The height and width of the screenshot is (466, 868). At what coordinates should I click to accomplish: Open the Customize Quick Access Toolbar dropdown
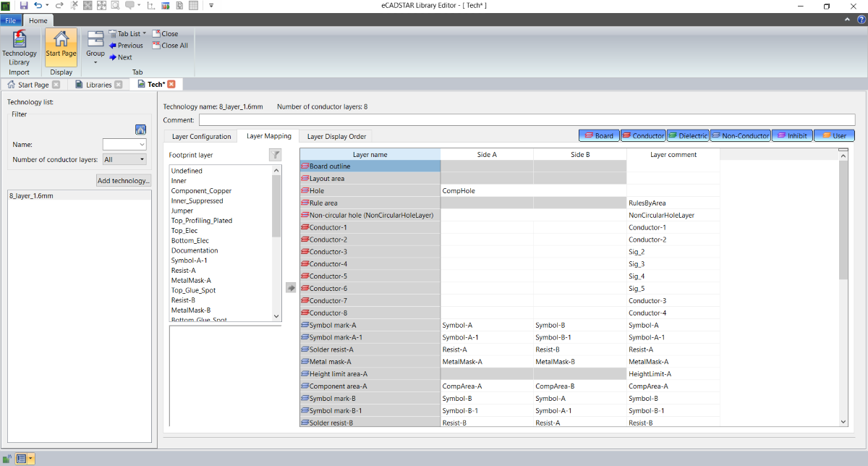pos(211,6)
